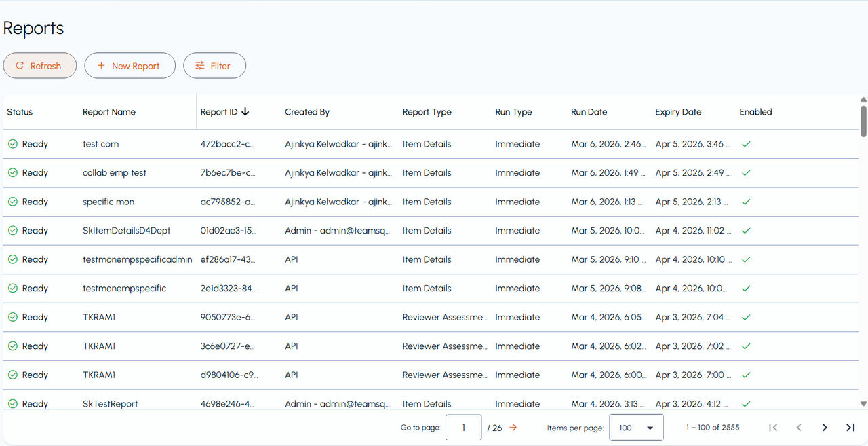Screen dimensions: 868x446
Task: Toggle the Enabled checkmark for SkItemDetailsD4Dept
Action: pos(746,231)
